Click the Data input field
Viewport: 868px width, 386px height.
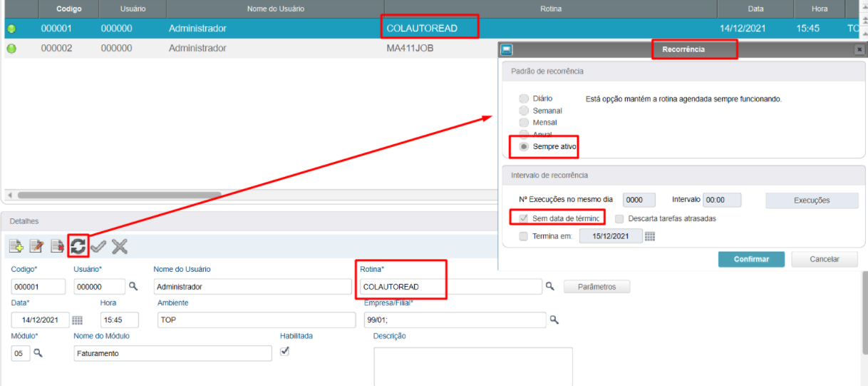40,320
